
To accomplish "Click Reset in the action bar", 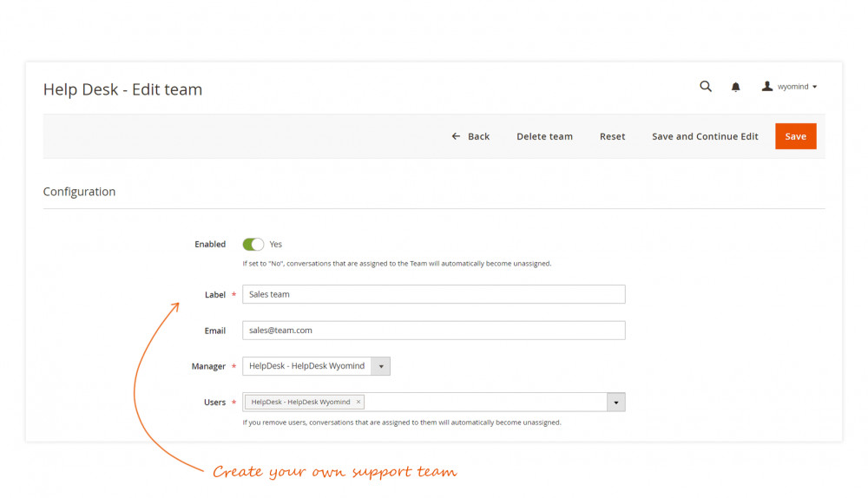I will 612,136.
